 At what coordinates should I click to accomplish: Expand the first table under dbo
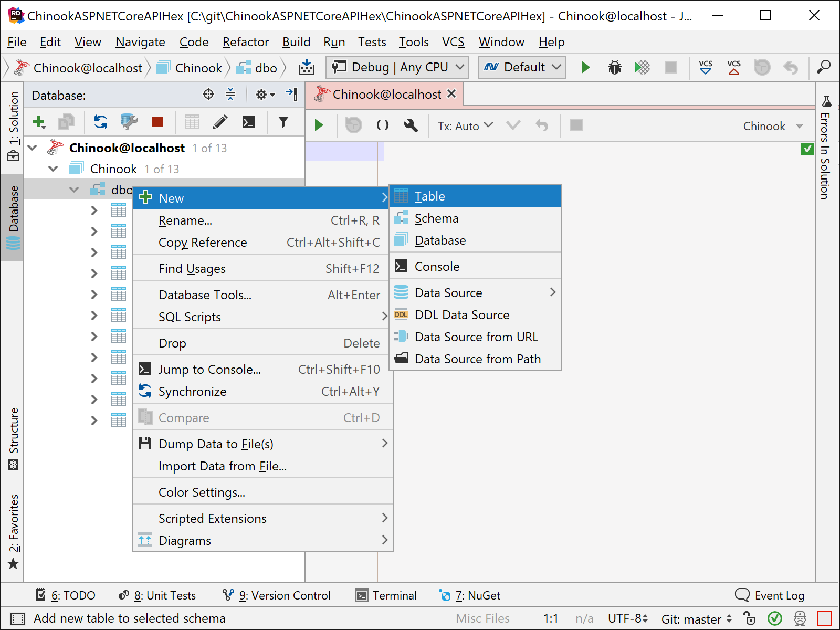coord(94,211)
